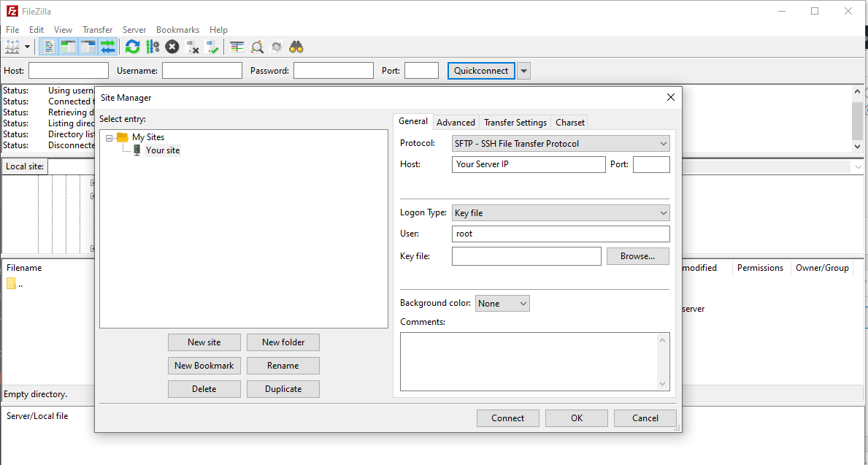Toggle processing of the transfer queue icon
The height and width of the screenshot is (465, 868).
(153, 47)
